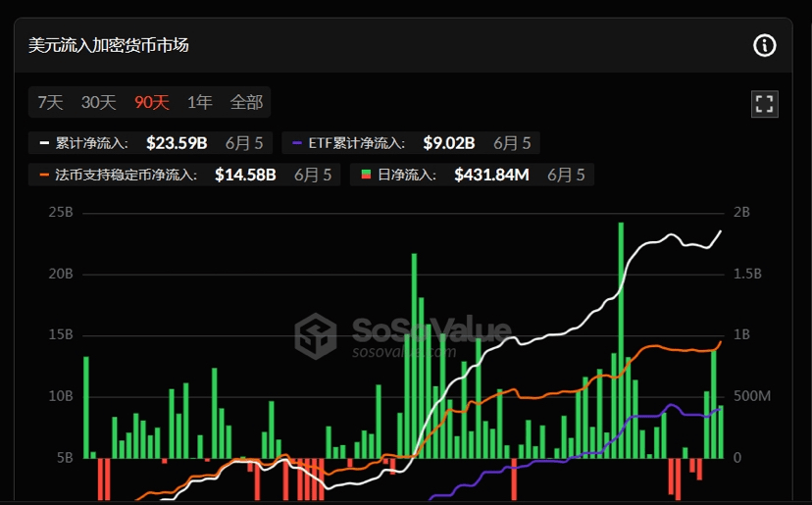Click the $9.02B ETF value
This screenshot has height=505, width=812.
pos(449,143)
